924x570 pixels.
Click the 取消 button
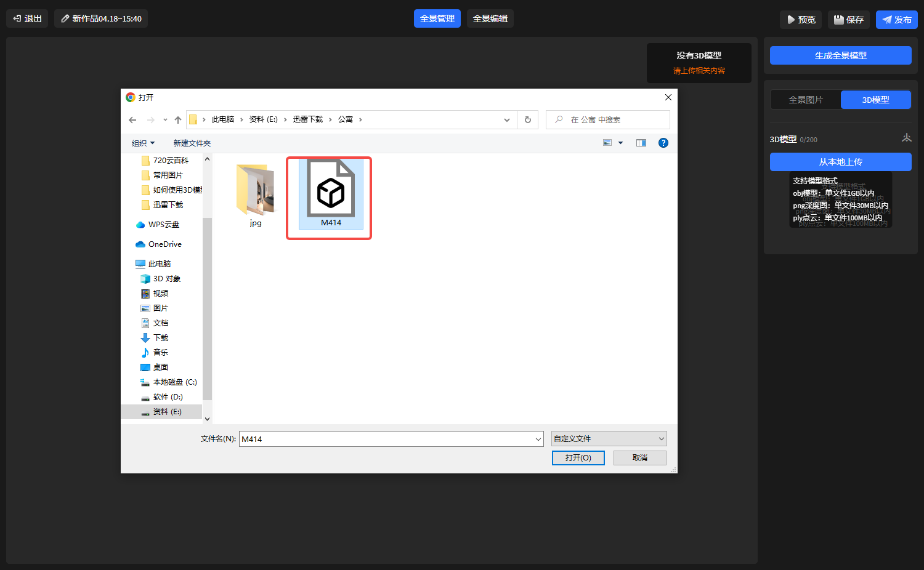click(639, 458)
